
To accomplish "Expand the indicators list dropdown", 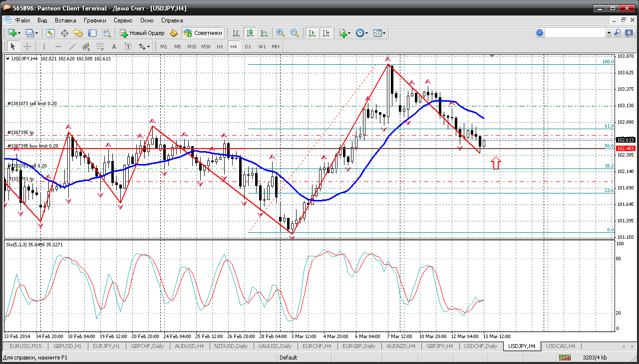I will [349, 33].
